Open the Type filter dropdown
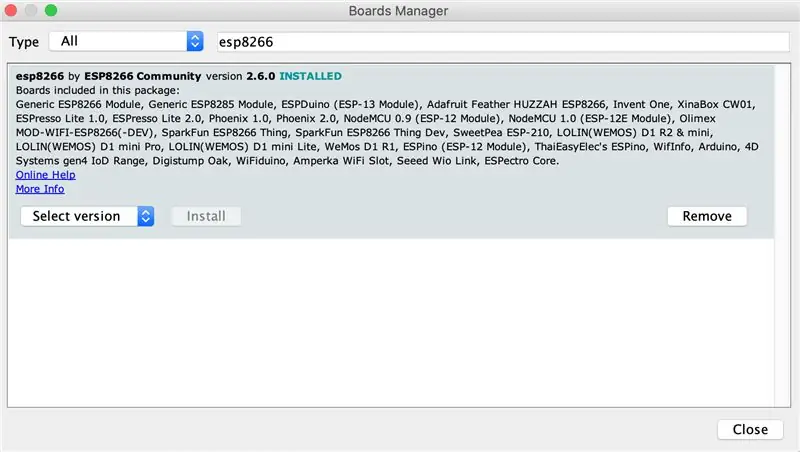The width and height of the screenshot is (800, 452). click(126, 41)
